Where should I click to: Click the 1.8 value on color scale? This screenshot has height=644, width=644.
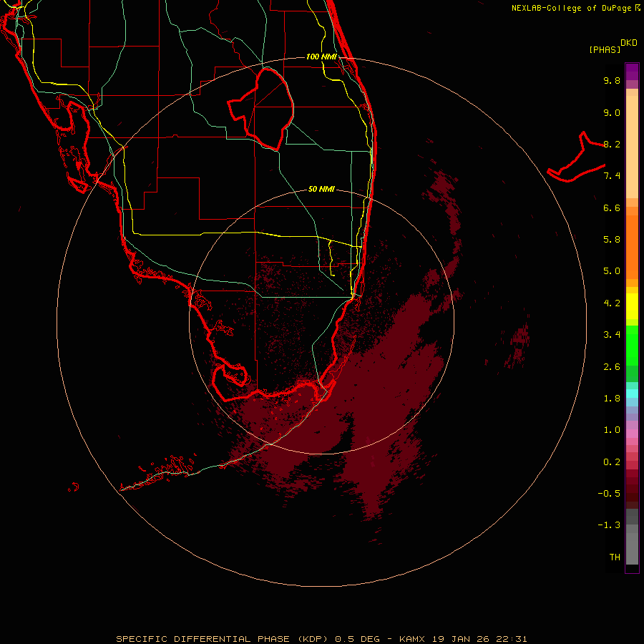(x=612, y=399)
